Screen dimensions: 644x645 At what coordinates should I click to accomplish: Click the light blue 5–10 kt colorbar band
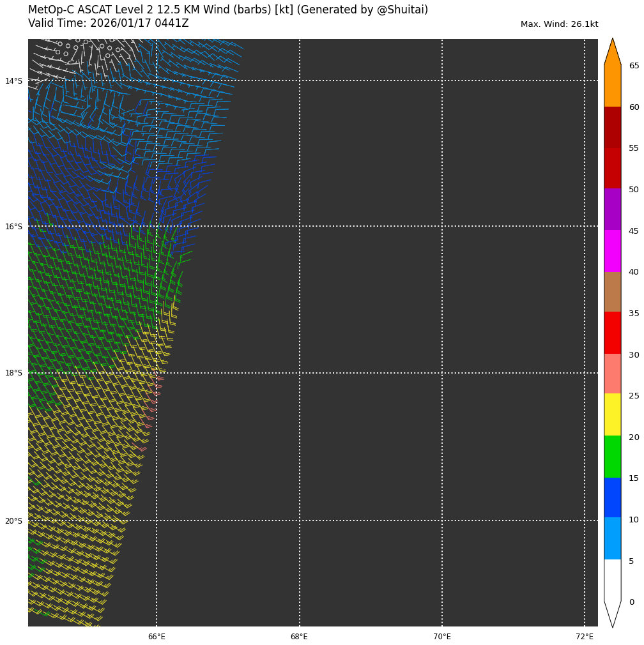(612, 538)
